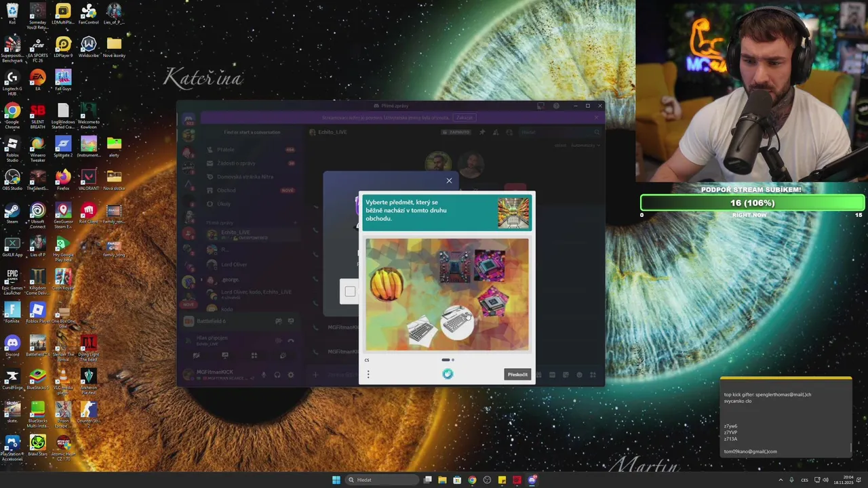Click Zakázat button in Discord streamer banner
The image size is (868, 488).
[464, 117]
